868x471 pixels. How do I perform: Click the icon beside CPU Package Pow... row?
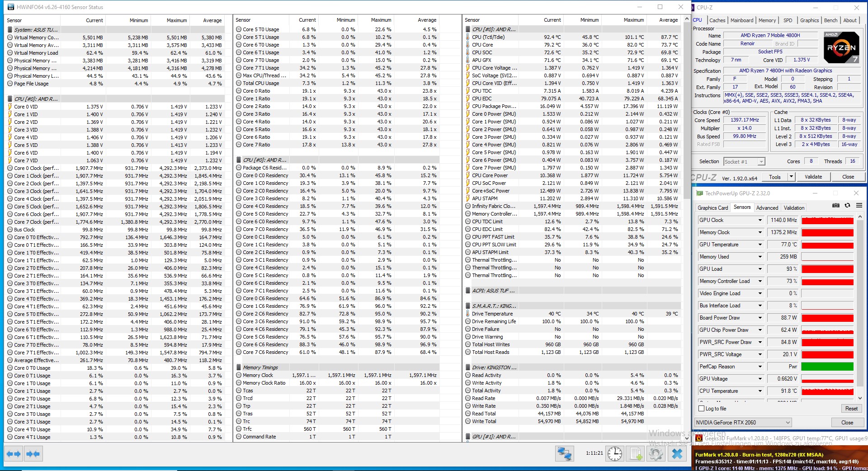pyautogui.click(x=468, y=106)
